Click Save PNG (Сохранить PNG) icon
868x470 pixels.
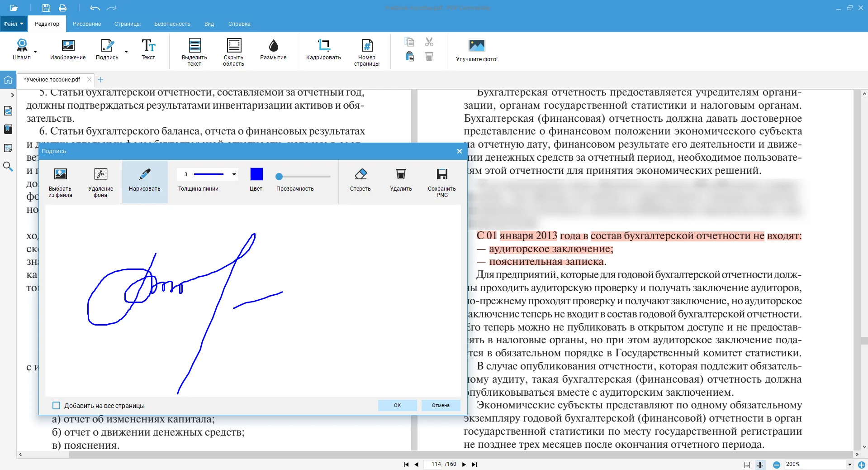coord(441,174)
